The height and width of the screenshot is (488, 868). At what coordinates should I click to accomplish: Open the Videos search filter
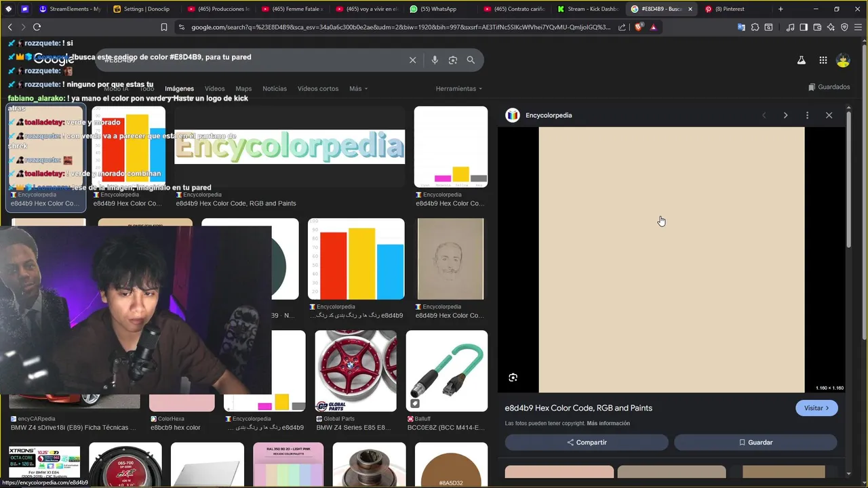214,89
